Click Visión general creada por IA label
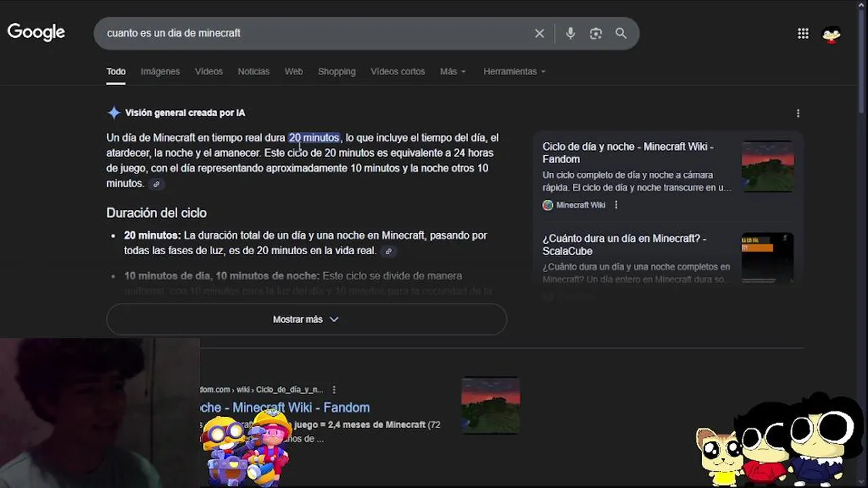 (185, 113)
